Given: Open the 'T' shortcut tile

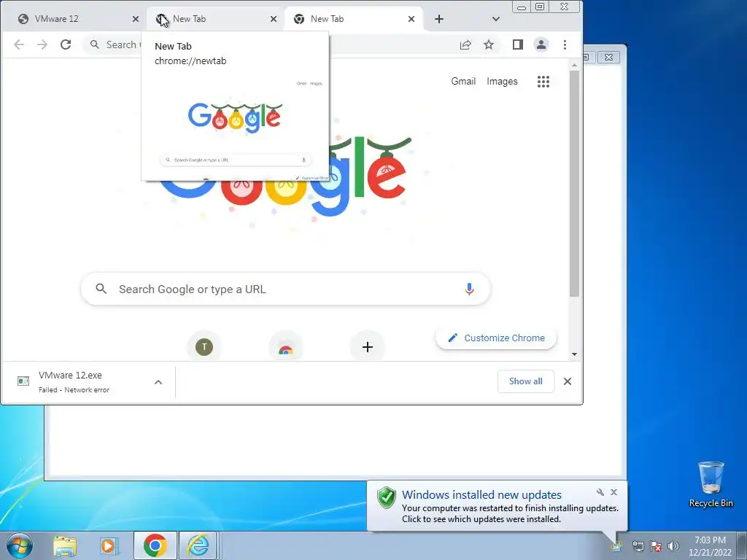Looking at the screenshot, I should pos(204,346).
